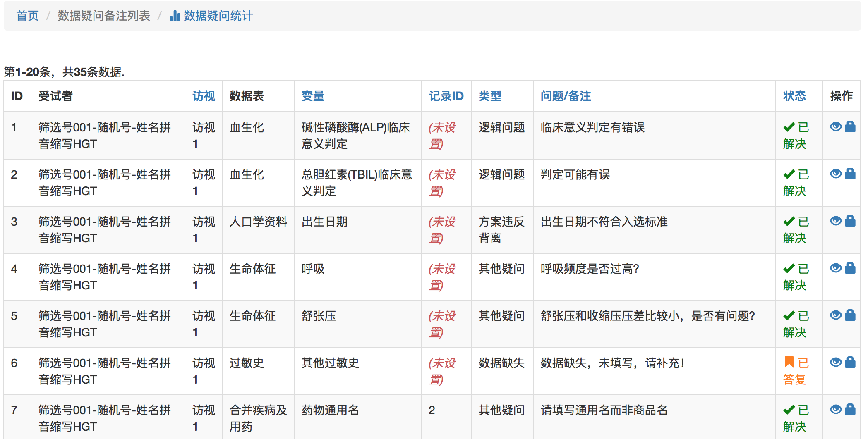Sort queries by 状态 column

(794, 96)
